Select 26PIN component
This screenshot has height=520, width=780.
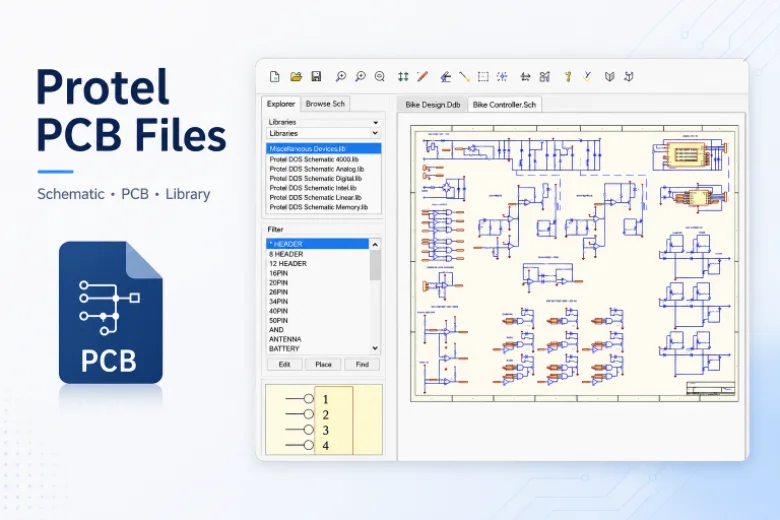(318, 292)
